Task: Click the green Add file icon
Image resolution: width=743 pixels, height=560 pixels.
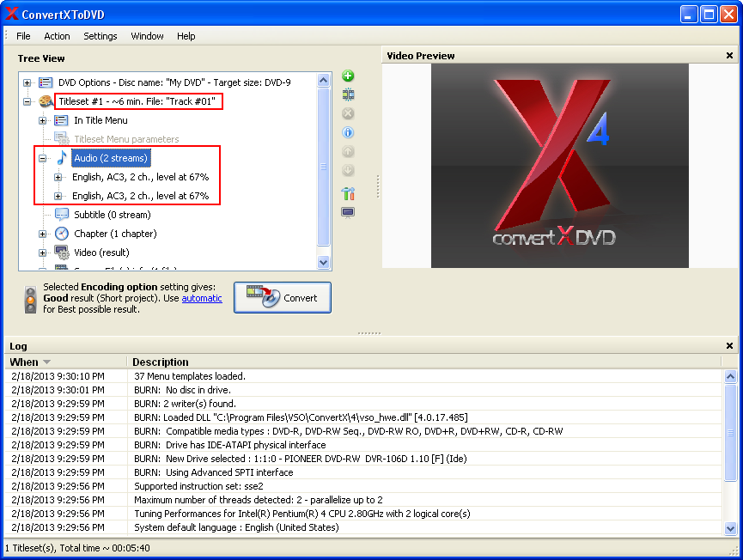Action: tap(348, 76)
